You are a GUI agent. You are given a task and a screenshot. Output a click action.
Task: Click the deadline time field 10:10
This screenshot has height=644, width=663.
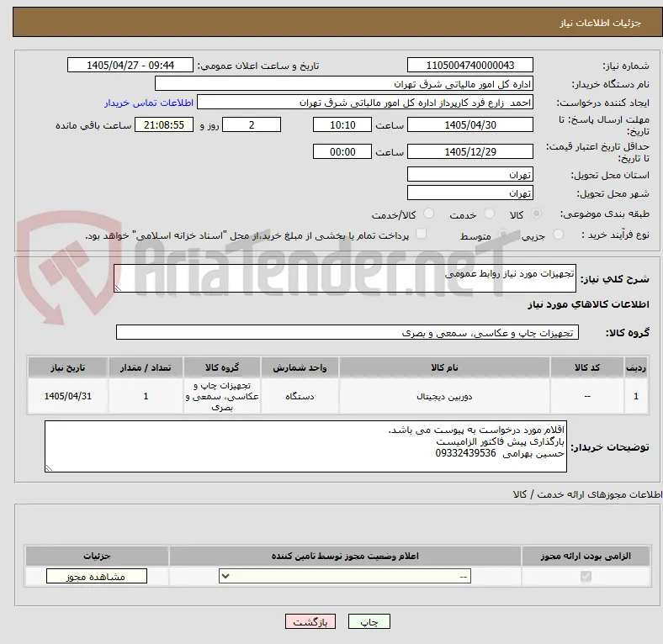(x=342, y=125)
